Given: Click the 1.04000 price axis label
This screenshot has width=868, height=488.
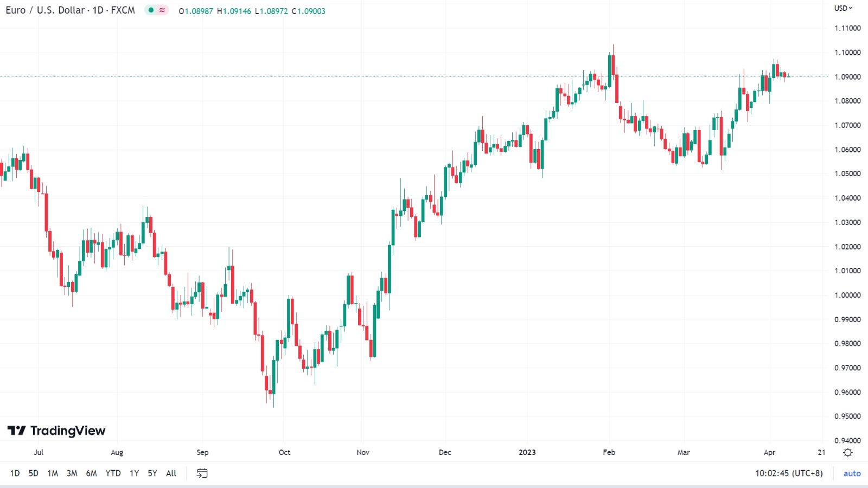Looking at the screenshot, I should pyautogui.click(x=847, y=198).
